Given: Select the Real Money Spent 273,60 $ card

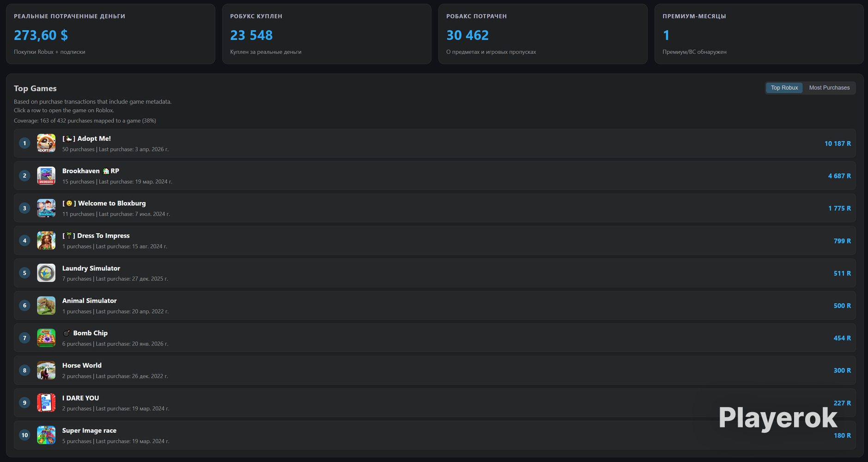Looking at the screenshot, I should pyautogui.click(x=111, y=34).
